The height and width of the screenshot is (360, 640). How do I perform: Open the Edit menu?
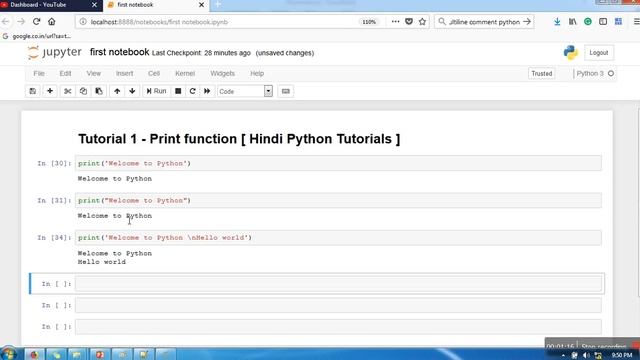(65, 73)
